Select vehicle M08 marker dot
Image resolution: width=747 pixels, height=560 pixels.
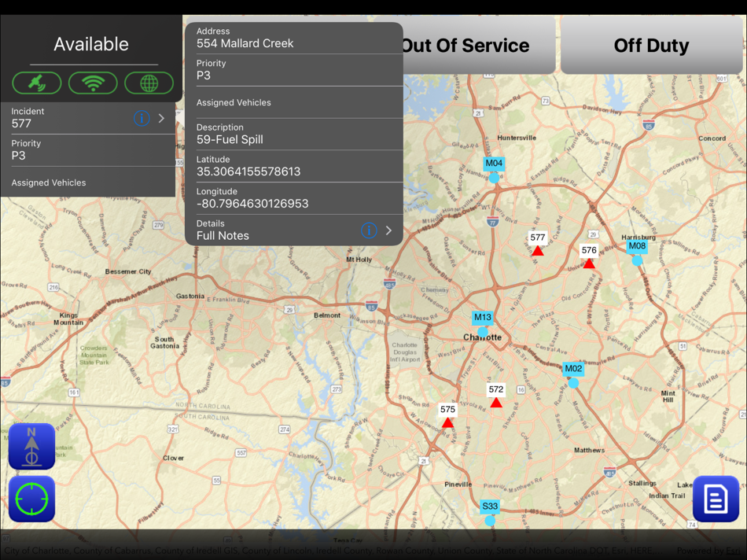coord(637,260)
